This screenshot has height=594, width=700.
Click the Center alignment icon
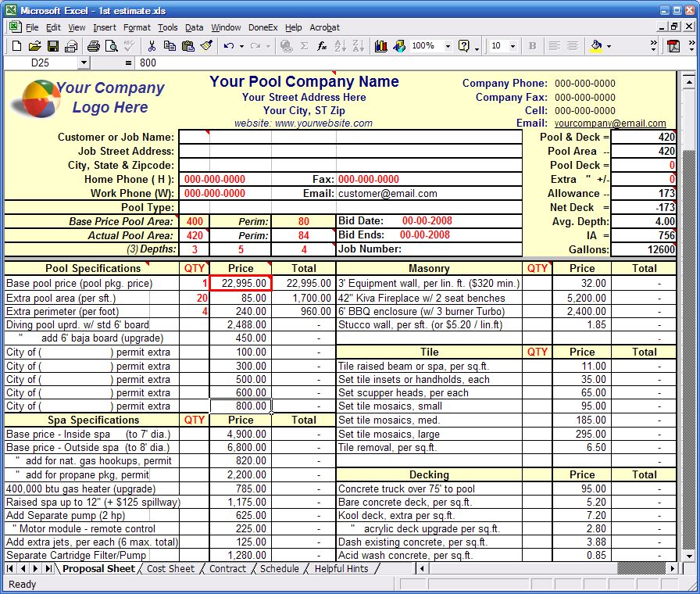(573, 45)
